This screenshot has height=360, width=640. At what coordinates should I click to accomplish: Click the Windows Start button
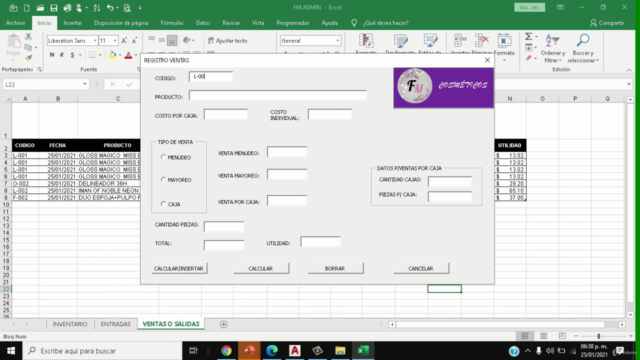tap(11, 351)
